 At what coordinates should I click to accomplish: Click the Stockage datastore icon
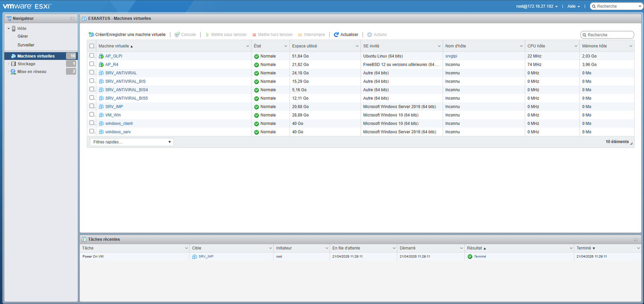(14, 64)
